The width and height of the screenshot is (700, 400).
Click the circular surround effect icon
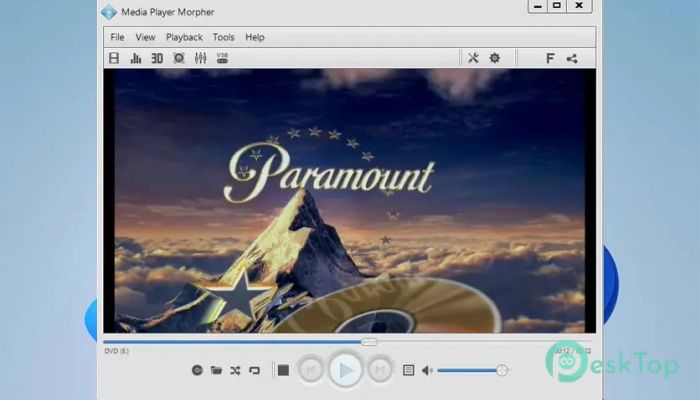point(179,58)
